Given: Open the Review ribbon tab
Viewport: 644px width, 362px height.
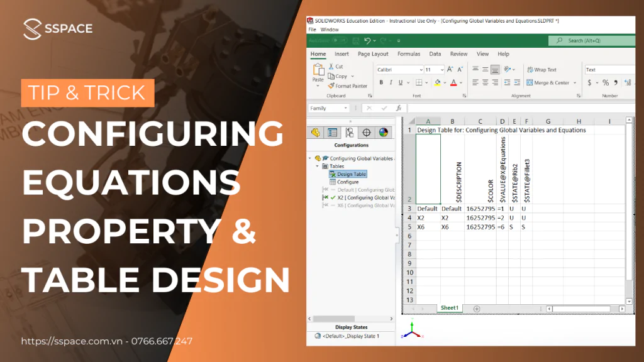Looking at the screenshot, I should click(x=458, y=54).
